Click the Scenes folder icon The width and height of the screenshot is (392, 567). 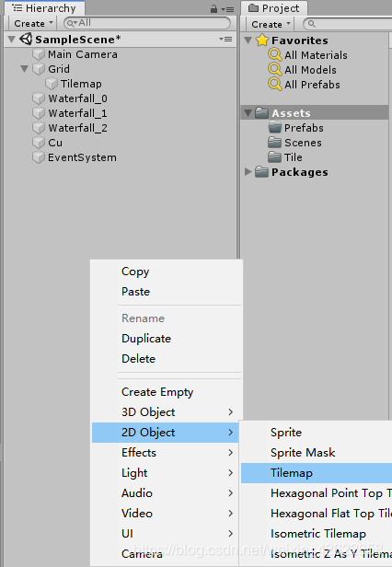click(275, 142)
